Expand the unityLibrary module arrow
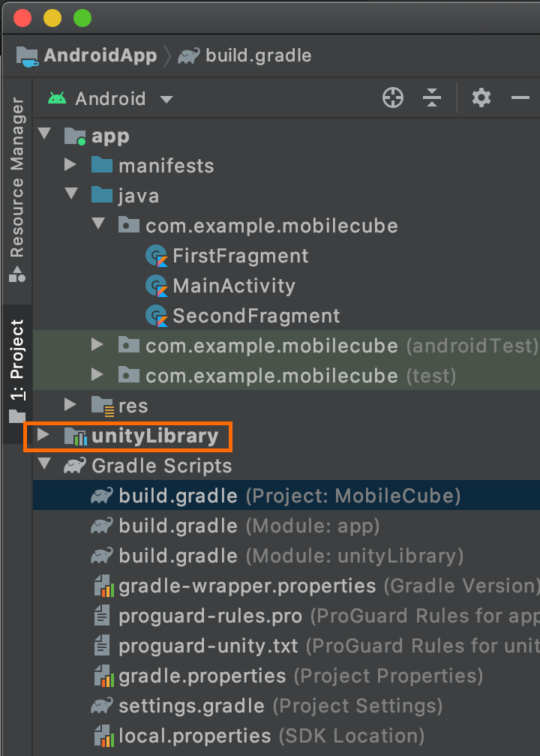The image size is (540, 756). (x=43, y=434)
